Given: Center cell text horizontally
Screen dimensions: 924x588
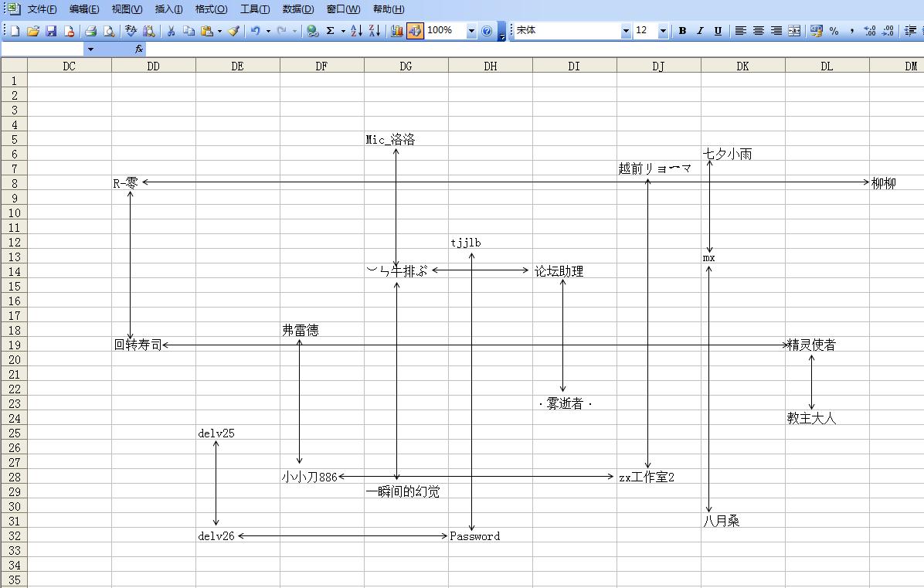Looking at the screenshot, I should click(759, 31).
